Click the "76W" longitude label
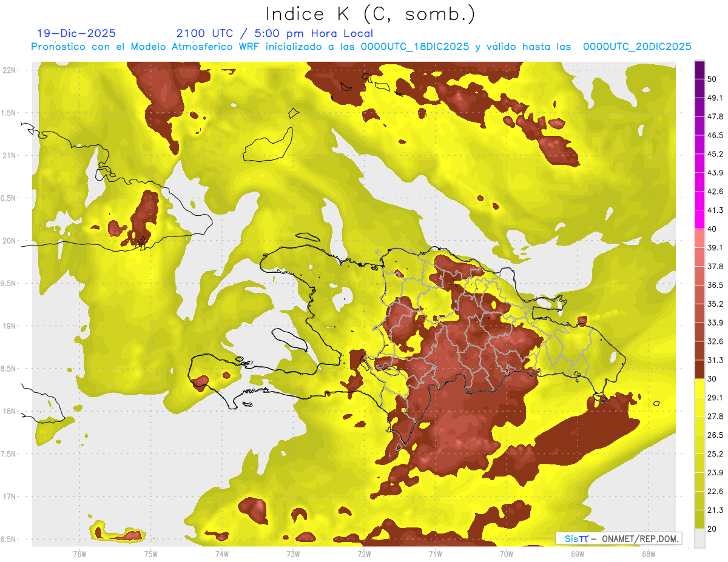Screen dimensions: 728x562 pos(79,554)
